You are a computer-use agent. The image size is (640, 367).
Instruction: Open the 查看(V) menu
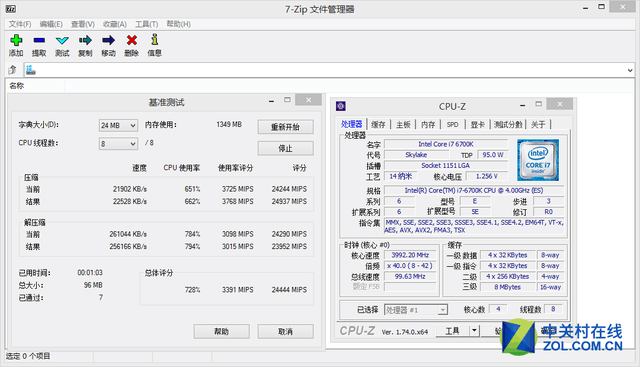(83, 24)
